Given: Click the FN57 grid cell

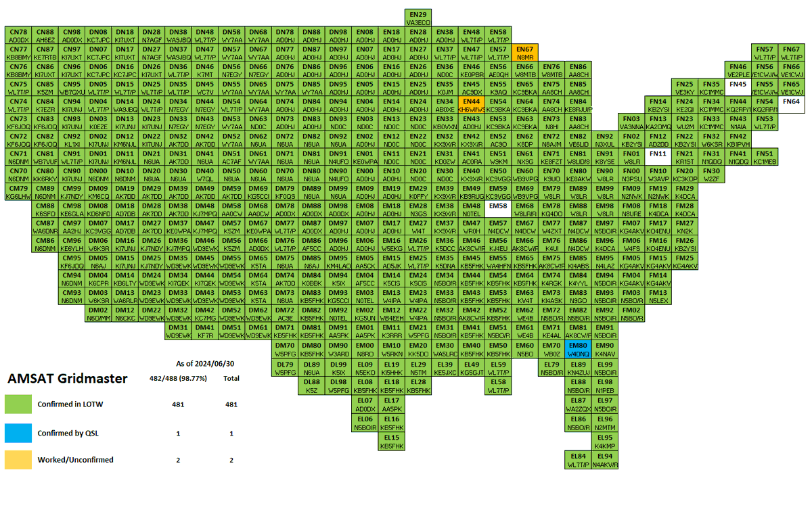Looking at the screenshot, I should [765, 53].
